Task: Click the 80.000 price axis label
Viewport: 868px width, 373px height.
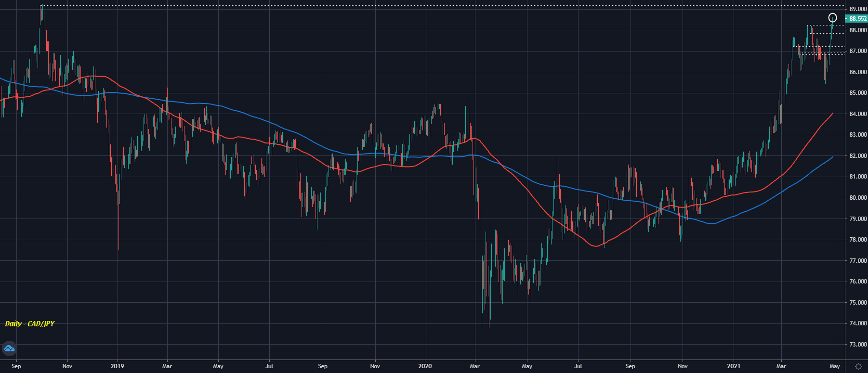Action: pos(858,198)
